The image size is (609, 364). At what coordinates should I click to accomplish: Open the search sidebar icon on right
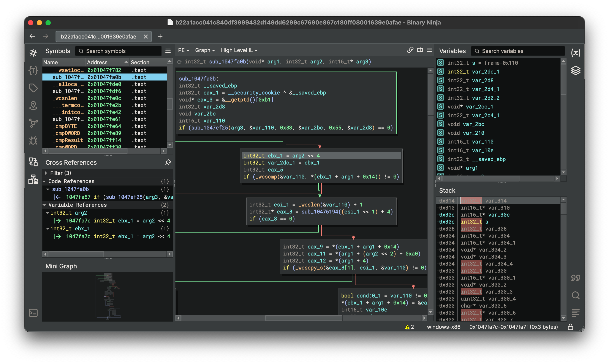[575, 295]
